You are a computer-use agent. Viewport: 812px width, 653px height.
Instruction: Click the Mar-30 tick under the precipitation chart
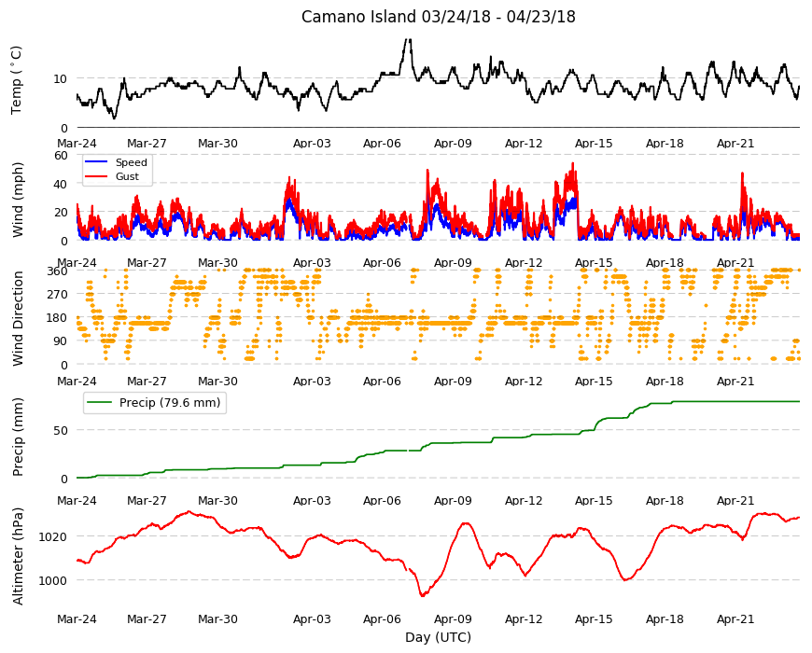click(217, 500)
